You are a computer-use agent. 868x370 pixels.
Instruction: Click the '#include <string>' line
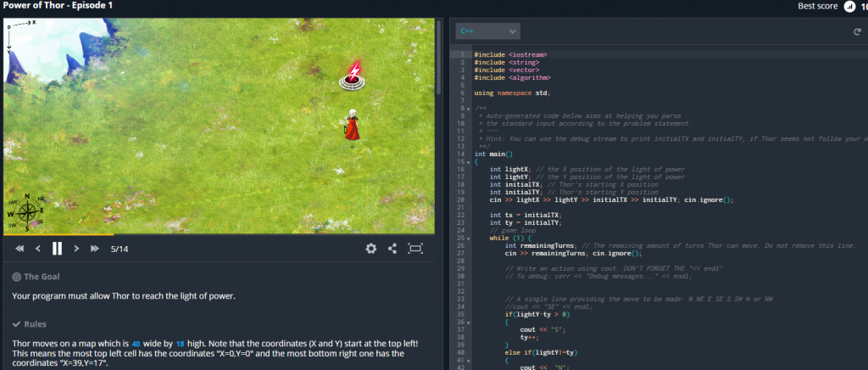(x=507, y=63)
